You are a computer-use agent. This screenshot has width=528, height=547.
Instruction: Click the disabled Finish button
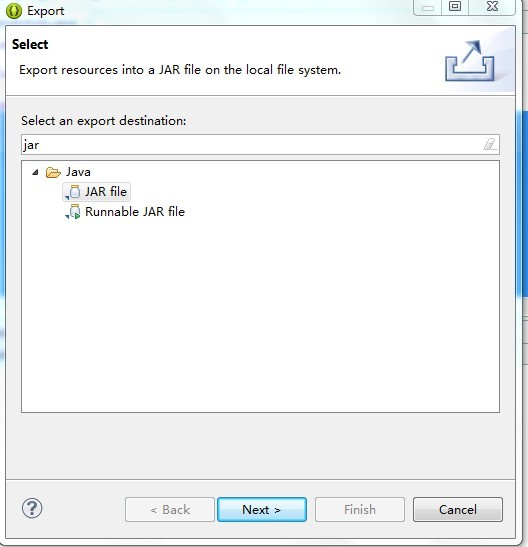360,510
